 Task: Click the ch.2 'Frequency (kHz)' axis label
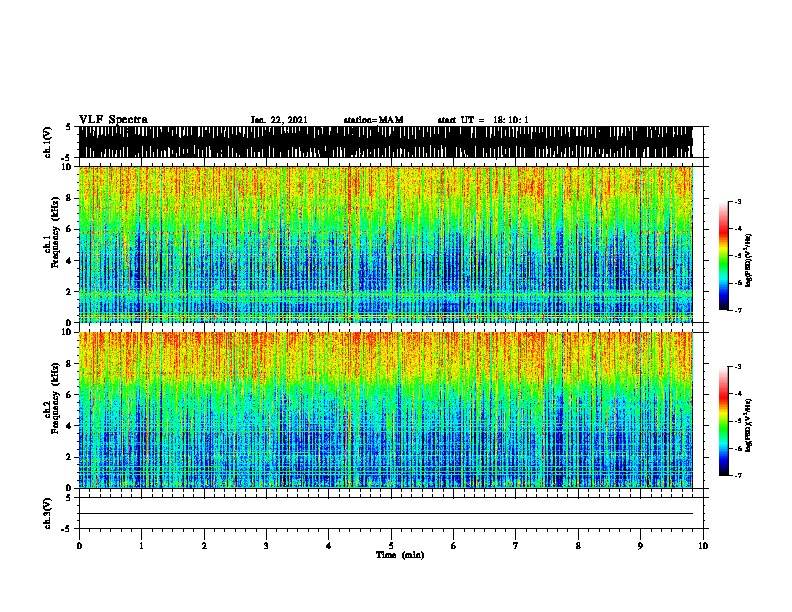(56, 397)
